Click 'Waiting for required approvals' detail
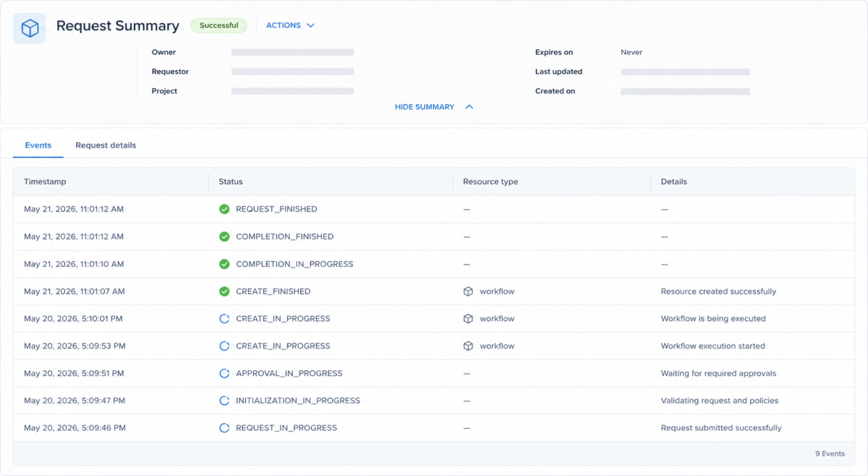This screenshot has width=868, height=476. pos(718,373)
